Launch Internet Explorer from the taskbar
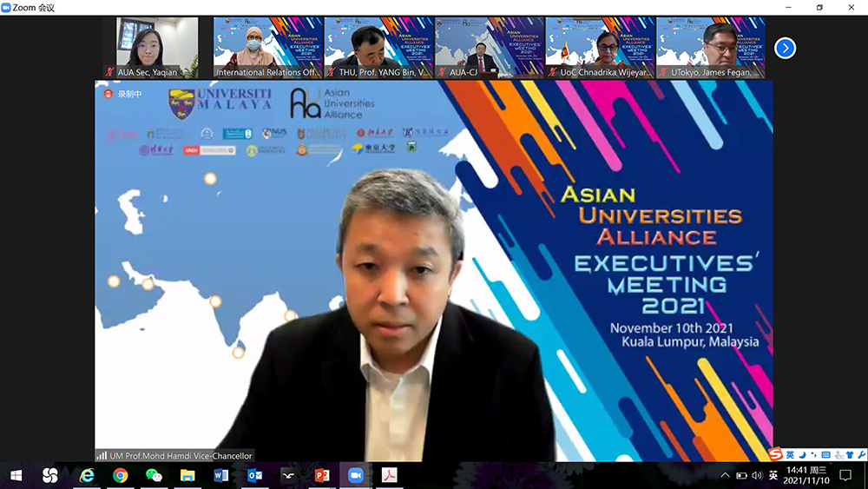 (86, 475)
